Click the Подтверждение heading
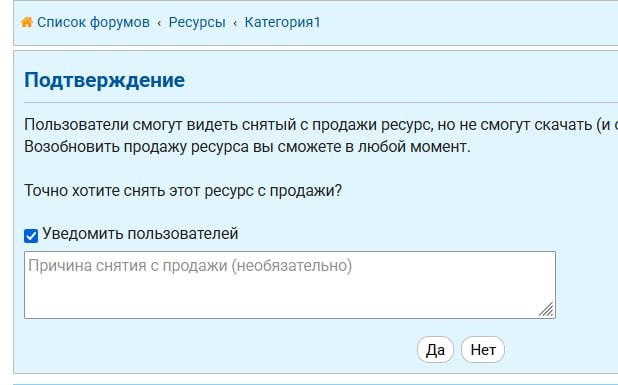 (x=104, y=80)
